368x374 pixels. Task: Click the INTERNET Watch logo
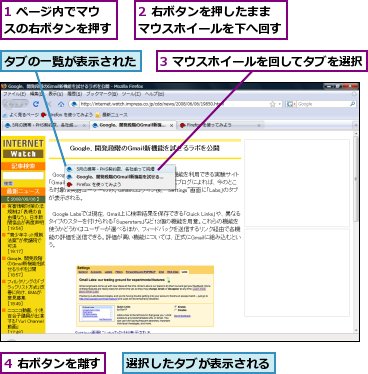click(x=23, y=148)
